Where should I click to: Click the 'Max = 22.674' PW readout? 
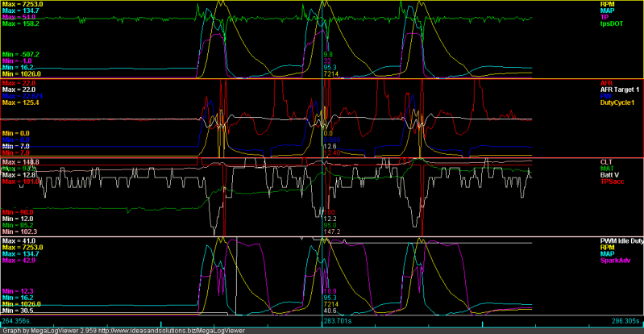[23, 96]
